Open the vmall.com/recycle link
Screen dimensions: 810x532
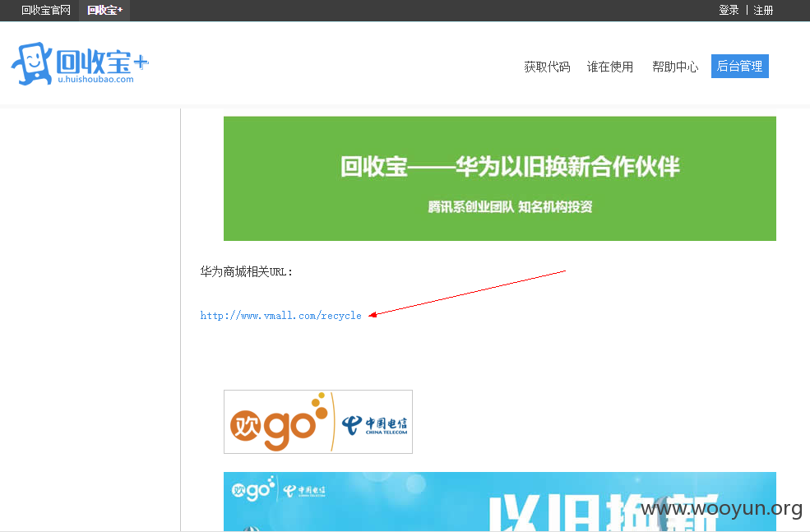point(281,316)
